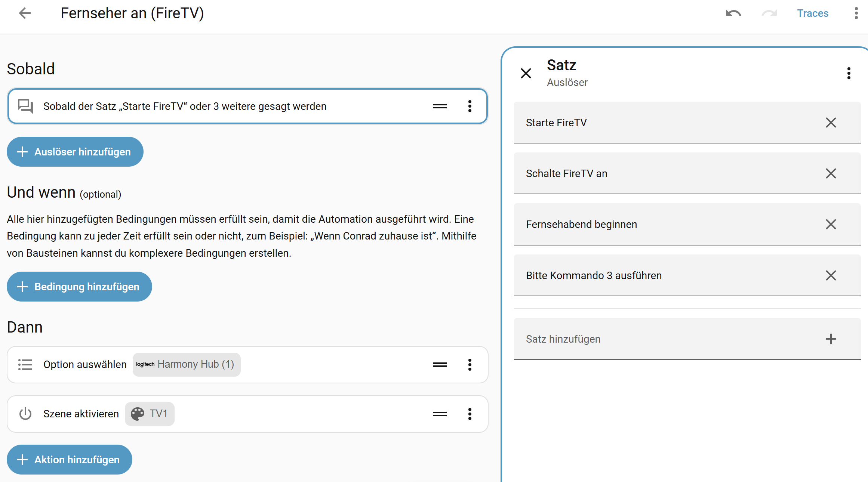The height and width of the screenshot is (482, 868).
Task: Open the Traces view
Action: click(813, 13)
